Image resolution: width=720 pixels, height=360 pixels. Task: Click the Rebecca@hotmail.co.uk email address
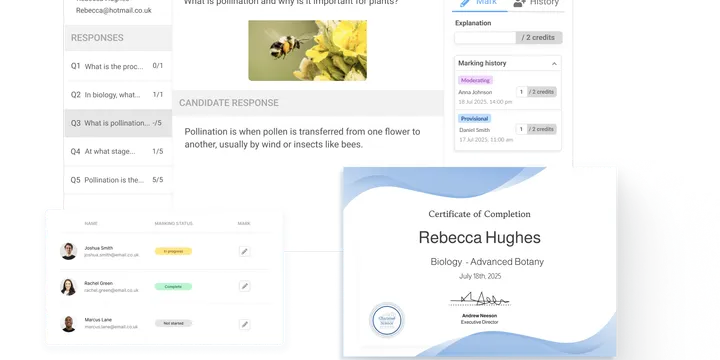tap(113, 10)
